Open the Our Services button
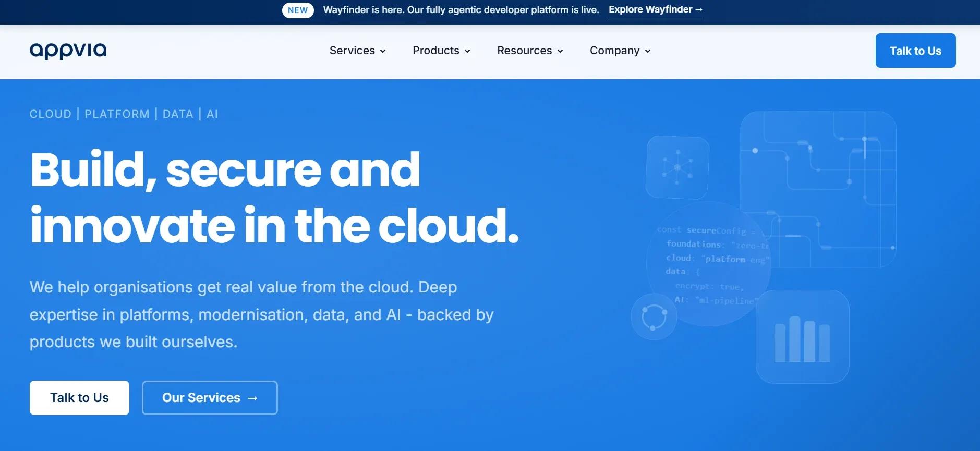 click(210, 398)
